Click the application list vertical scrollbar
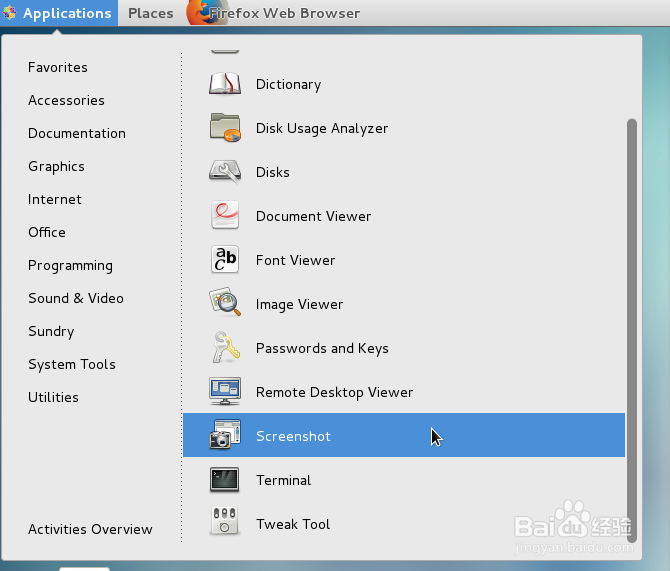The image size is (670, 571). coord(631,320)
